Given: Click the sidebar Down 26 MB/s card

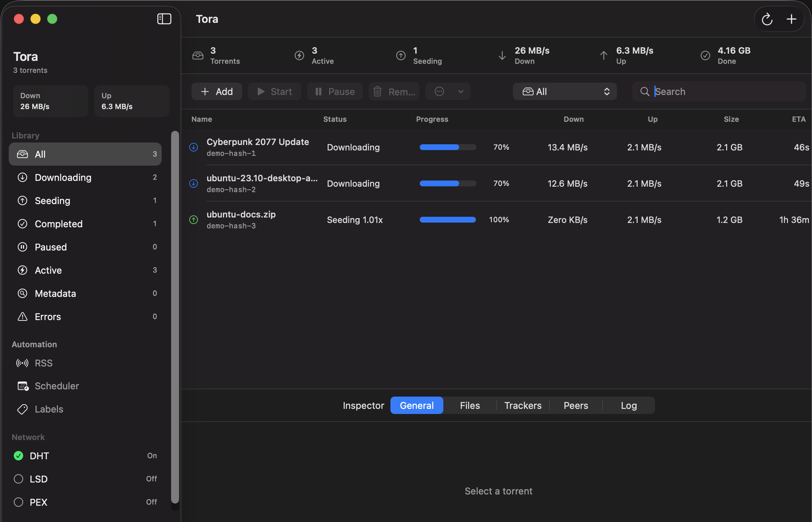Looking at the screenshot, I should click(50, 101).
